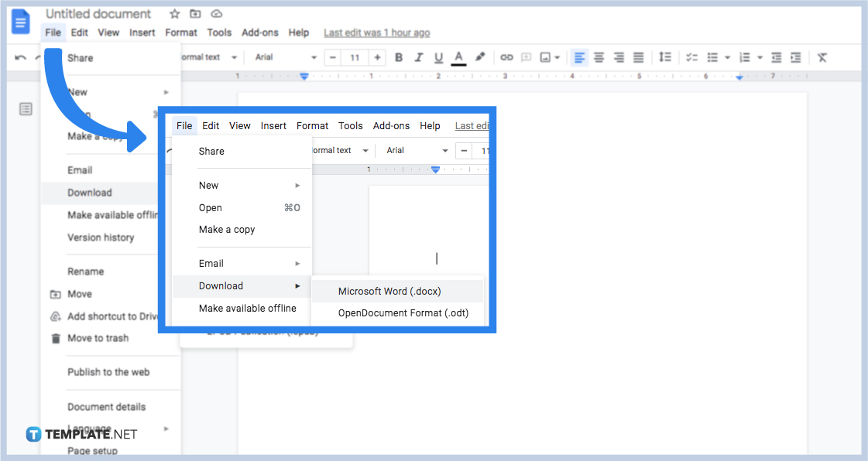Viewport: 868px width, 461px height.
Task: Open line spacing options
Action: 666,57
